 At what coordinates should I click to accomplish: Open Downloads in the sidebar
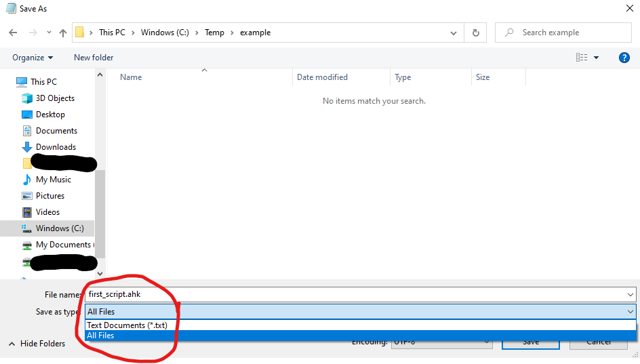[x=56, y=147]
